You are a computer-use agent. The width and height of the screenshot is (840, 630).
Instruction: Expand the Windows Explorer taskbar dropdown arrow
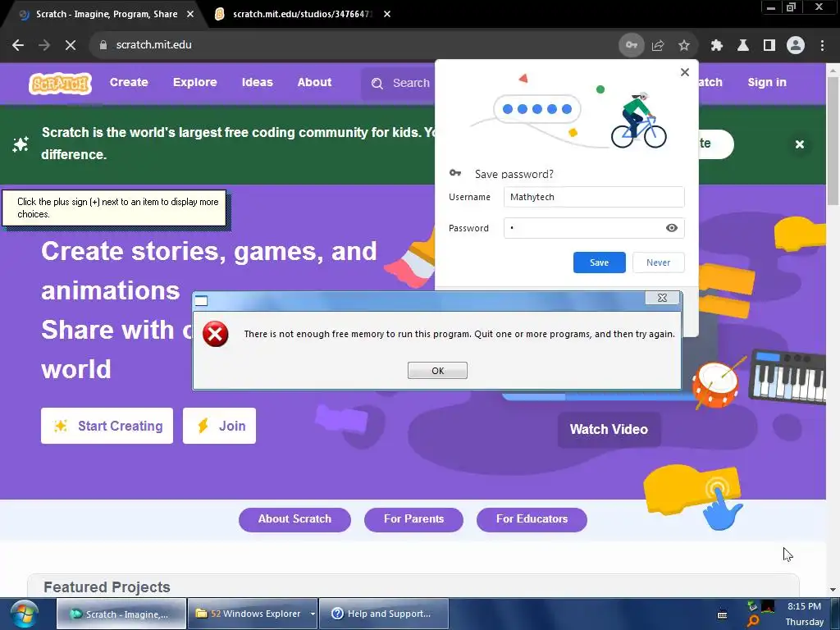point(313,614)
